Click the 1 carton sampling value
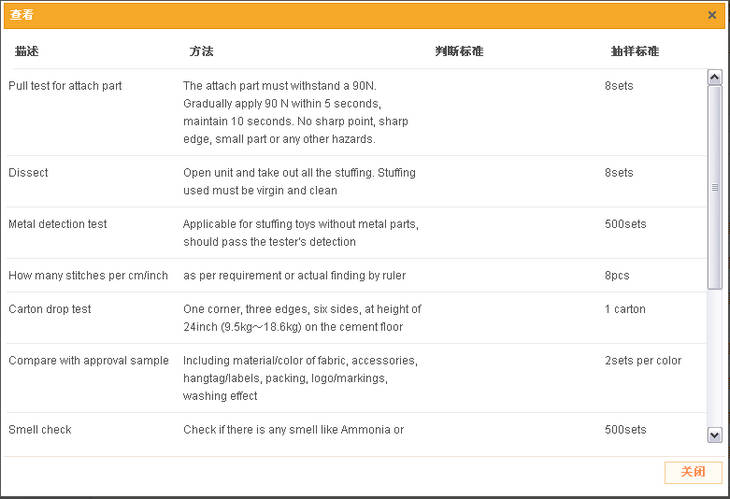This screenshot has height=499, width=730. point(625,309)
